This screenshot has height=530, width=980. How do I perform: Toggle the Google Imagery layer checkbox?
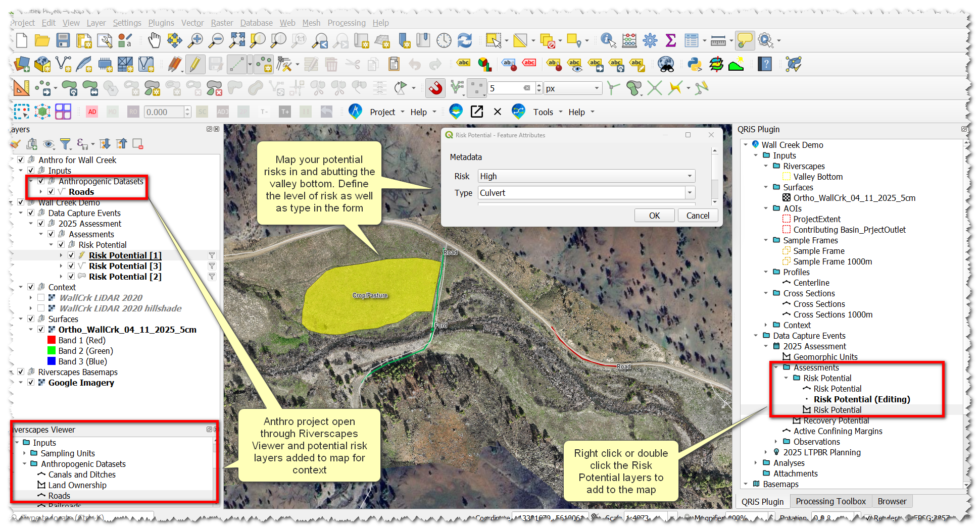[x=31, y=383]
